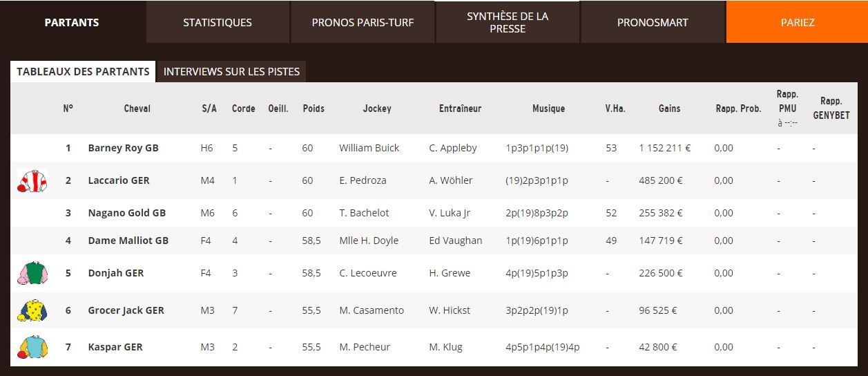The height and width of the screenshot is (376, 868).
Task: Click Laccario's red and white jockey silk
Action: [32, 180]
